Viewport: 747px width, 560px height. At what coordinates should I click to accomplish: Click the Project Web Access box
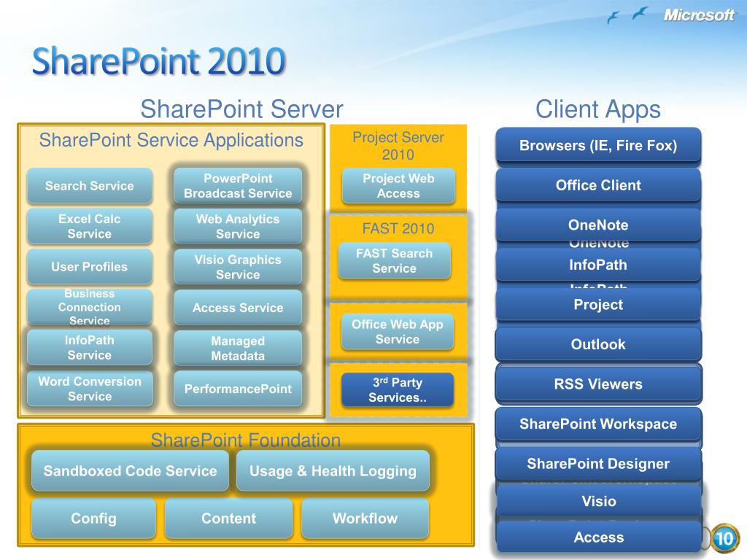398,186
